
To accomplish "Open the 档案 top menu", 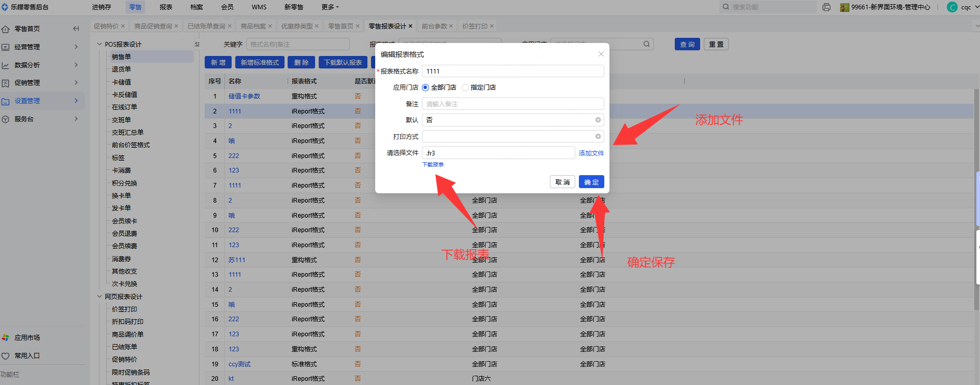I will [196, 7].
